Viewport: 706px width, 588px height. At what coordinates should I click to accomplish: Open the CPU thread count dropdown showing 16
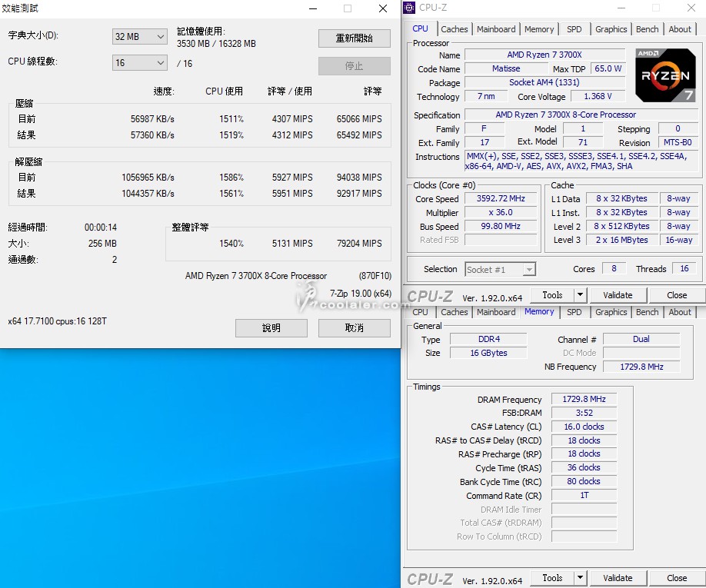139,63
